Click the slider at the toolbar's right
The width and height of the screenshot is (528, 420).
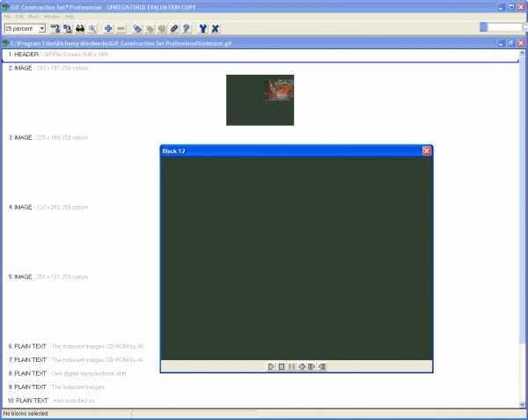tap(501, 27)
